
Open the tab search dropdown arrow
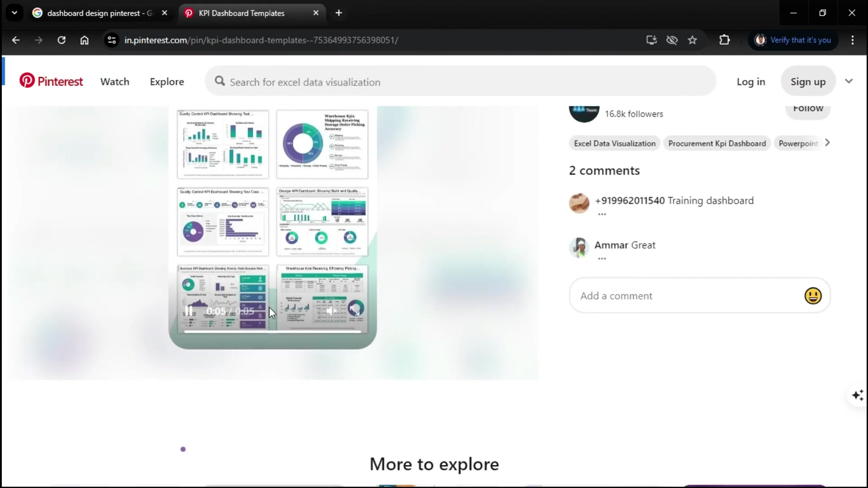[x=14, y=13]
